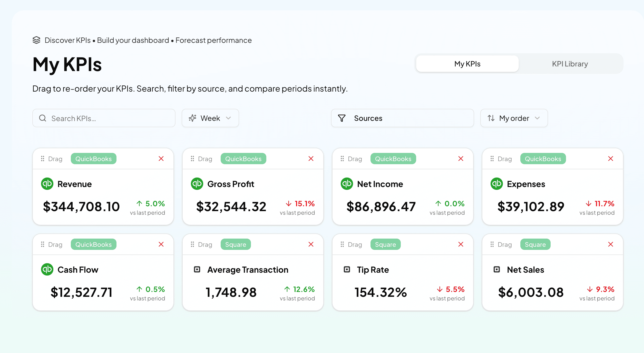Remove the Gross Profit KPI card
This screenshot has width=644, height=353.
[311, 159]
